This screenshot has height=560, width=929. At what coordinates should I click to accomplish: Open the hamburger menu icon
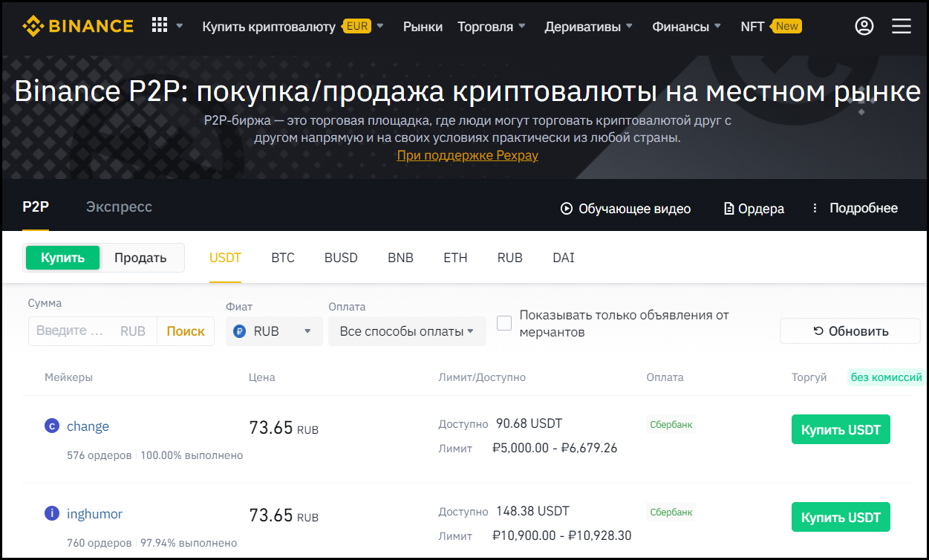(x=902, y=26)
